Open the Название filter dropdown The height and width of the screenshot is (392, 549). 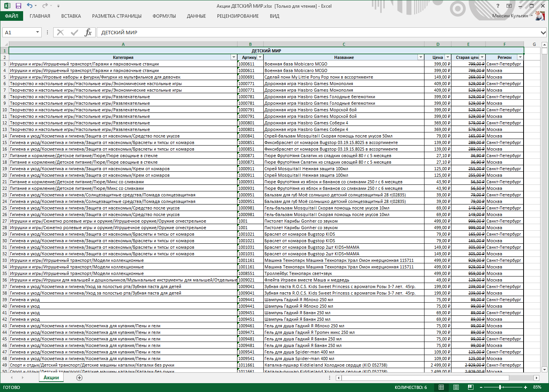tap(421, 57)
